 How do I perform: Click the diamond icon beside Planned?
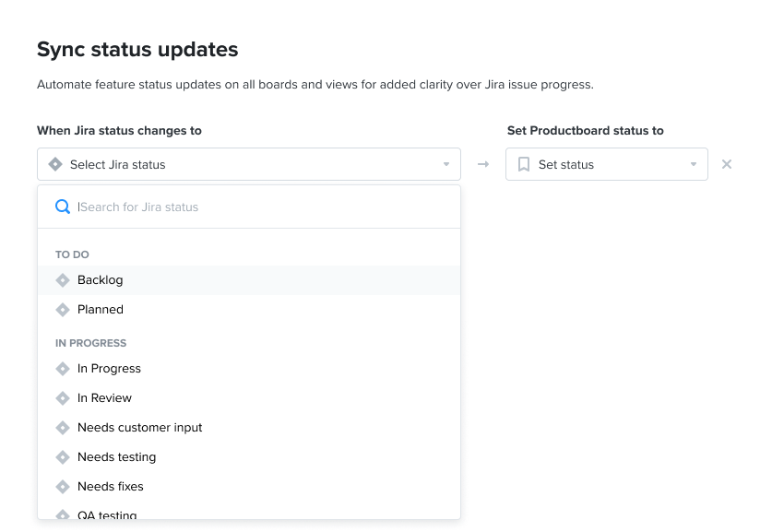click(x=63, y=309)
